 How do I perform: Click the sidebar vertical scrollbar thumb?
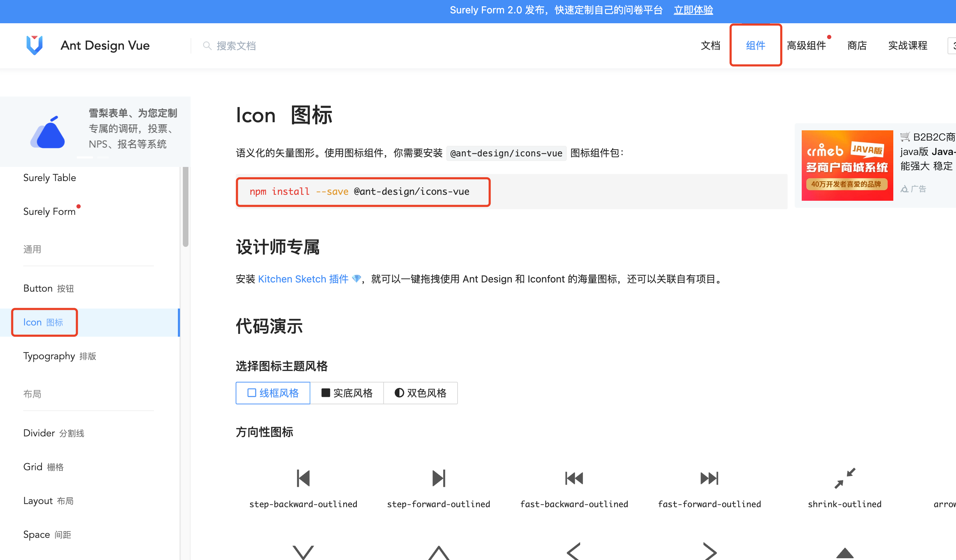186,207
